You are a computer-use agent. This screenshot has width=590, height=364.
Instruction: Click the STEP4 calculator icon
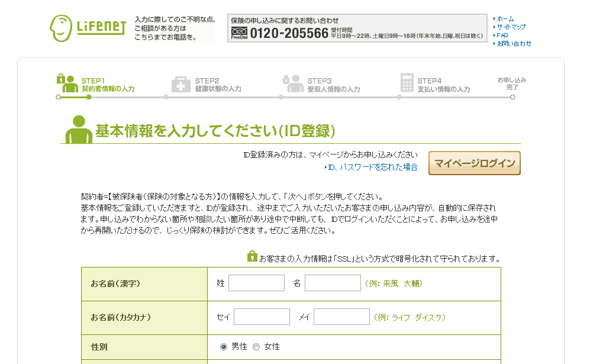[407, 83]
